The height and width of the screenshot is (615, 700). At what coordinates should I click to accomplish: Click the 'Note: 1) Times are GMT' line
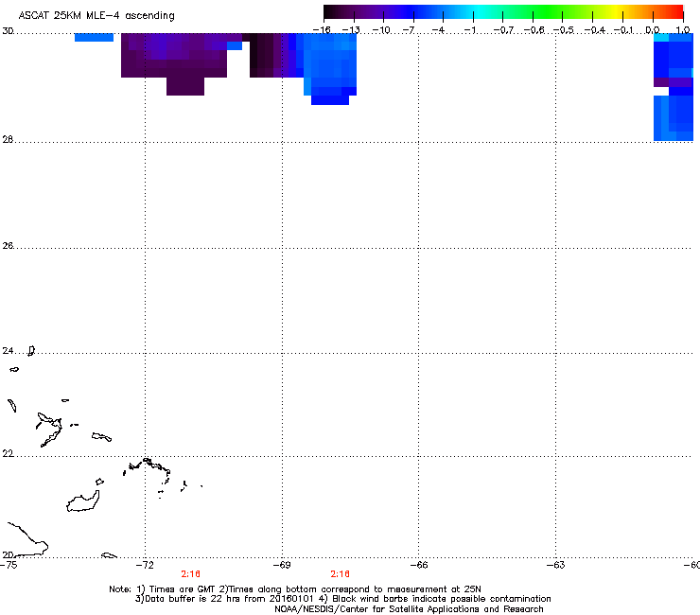point(295,589)
